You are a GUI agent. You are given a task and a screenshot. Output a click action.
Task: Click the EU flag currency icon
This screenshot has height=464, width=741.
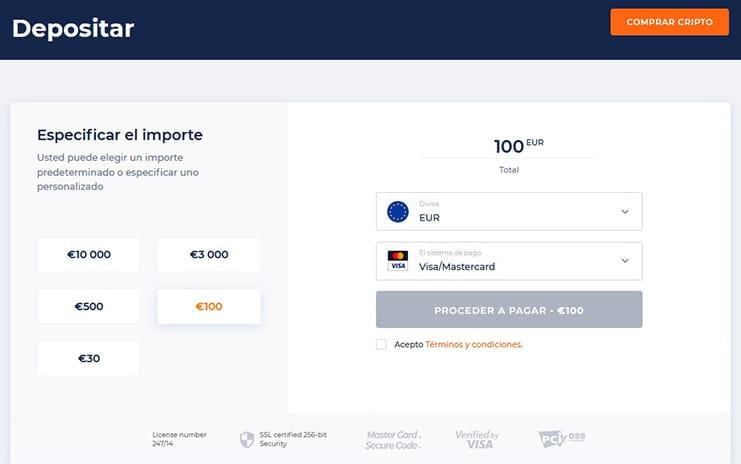pos(398,212)
